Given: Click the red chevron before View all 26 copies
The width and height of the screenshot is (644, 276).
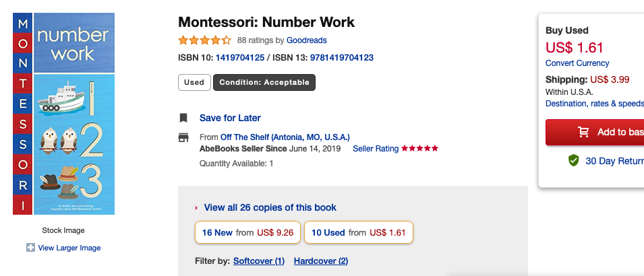Looking at the screenshot, I should [196, 208].
